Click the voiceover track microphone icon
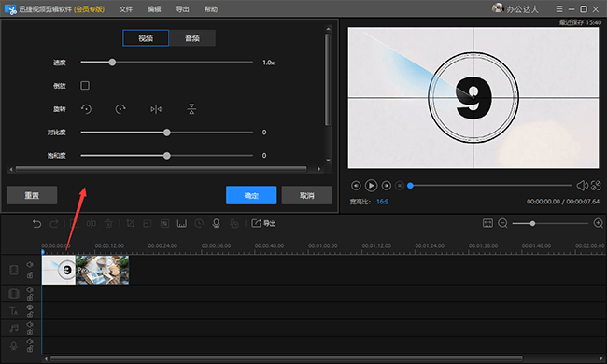This screenshot has height=364, width=607. [x=14, y=345]
